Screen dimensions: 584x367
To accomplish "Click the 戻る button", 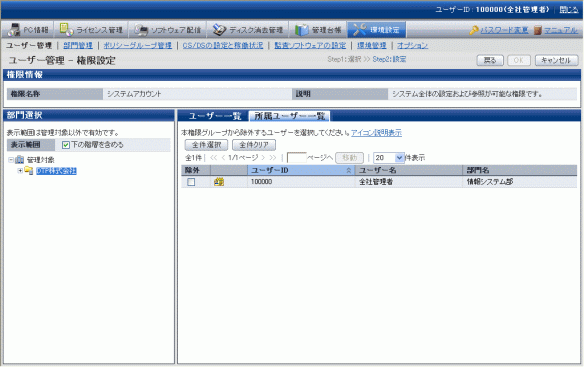I will coord(490,60).
